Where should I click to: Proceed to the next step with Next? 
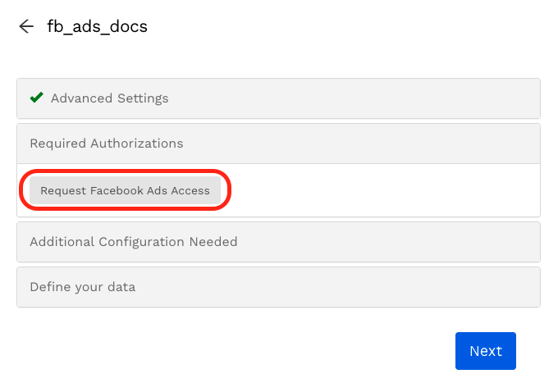[x=485, y=351]
